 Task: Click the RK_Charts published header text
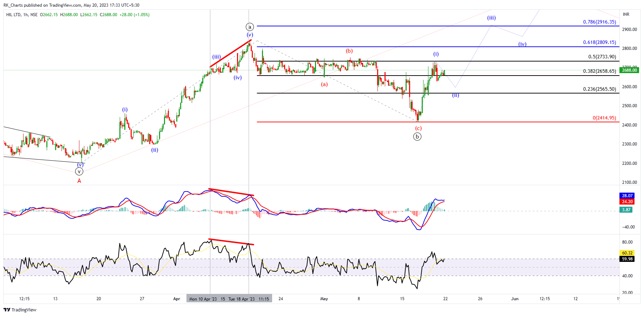tap(71, 5)
